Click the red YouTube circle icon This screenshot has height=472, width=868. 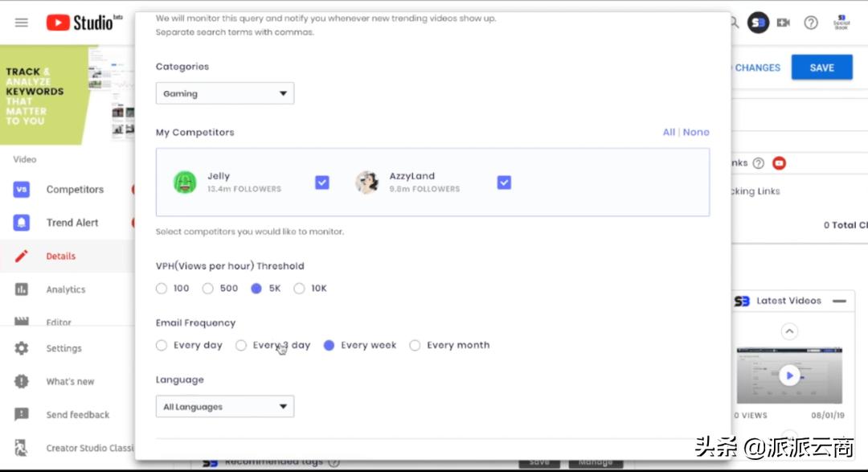[779, 163]
